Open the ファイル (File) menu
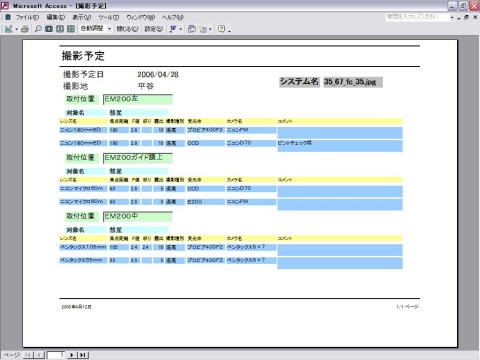Screen dimensions: 480x360 [27, 17]
